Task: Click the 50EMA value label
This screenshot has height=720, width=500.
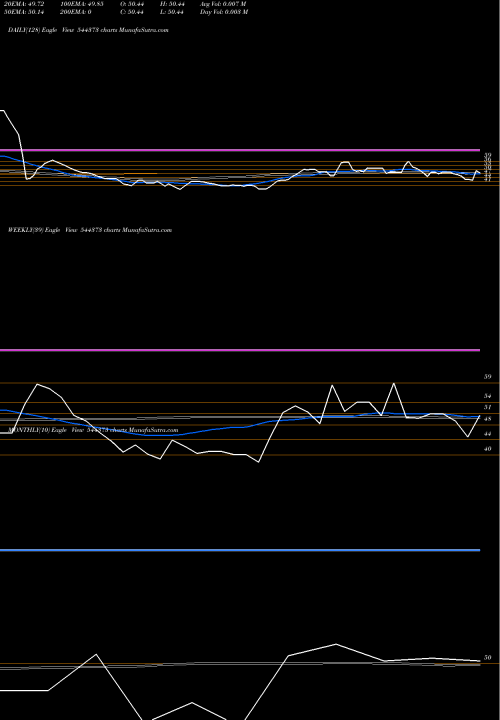Action: point(23,12)
